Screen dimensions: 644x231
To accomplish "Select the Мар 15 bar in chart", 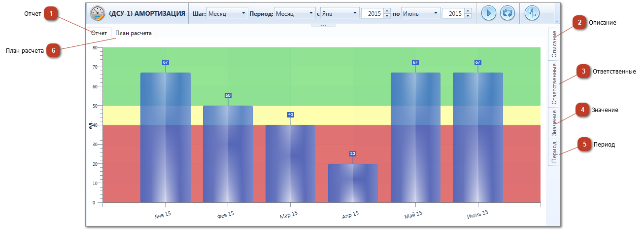I will point(290,164).
